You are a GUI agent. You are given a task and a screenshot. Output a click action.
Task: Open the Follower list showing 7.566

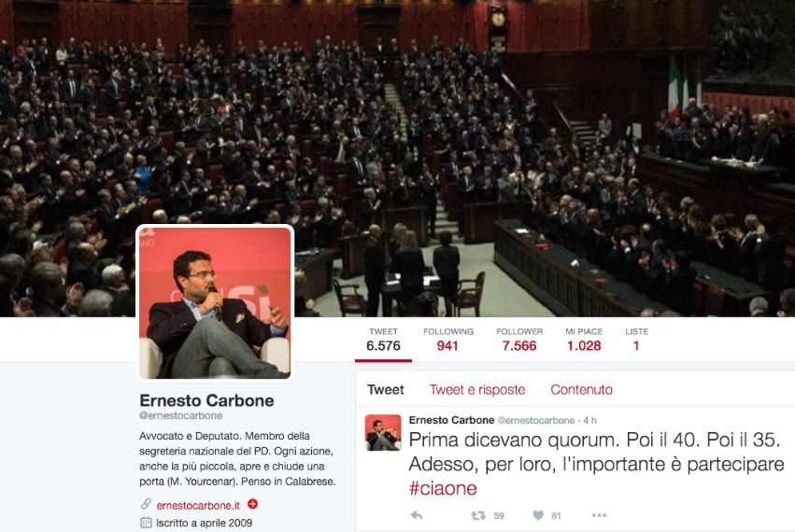(x=519, y=340)
